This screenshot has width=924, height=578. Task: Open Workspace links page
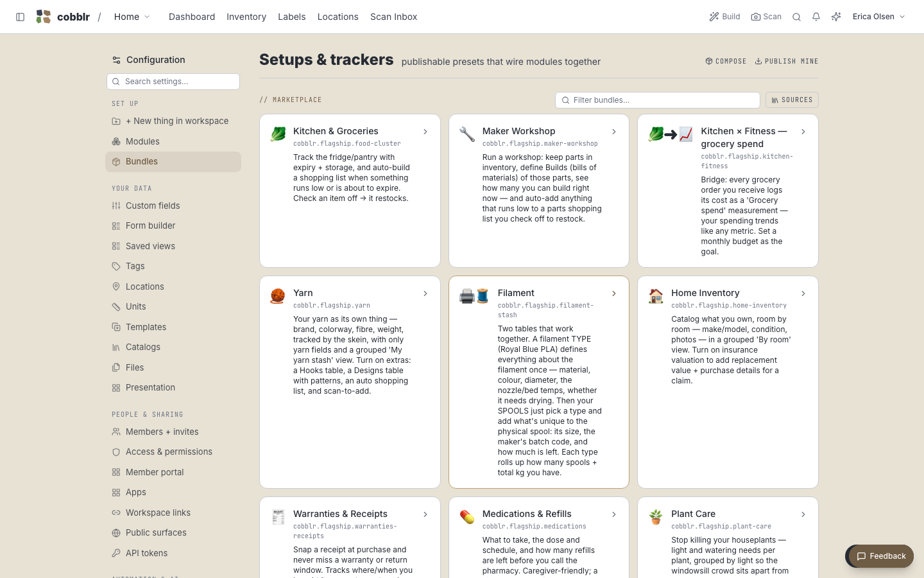click(173, 512)
